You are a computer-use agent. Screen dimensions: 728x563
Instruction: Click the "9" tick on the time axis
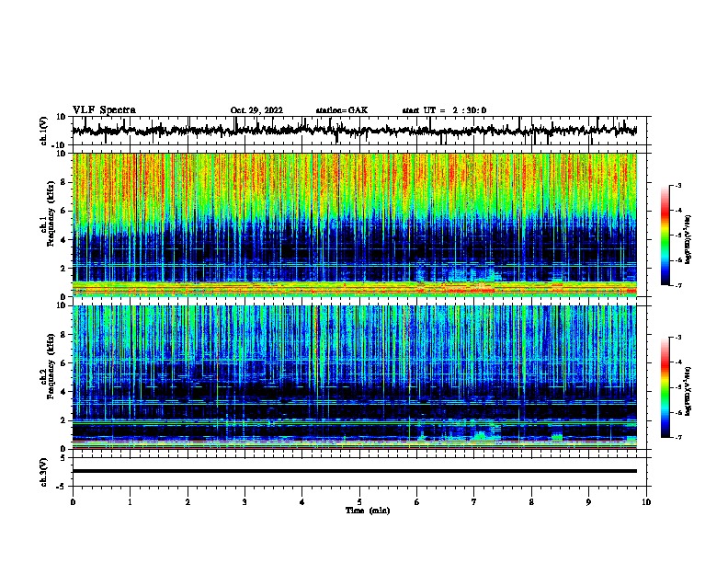589,502
